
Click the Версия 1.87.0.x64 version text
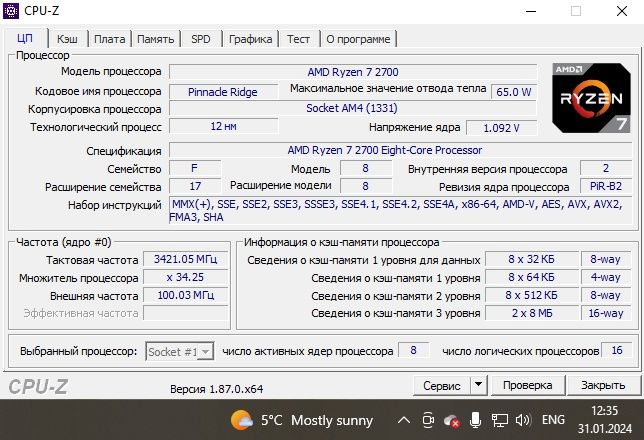click(x=216, y=389)
